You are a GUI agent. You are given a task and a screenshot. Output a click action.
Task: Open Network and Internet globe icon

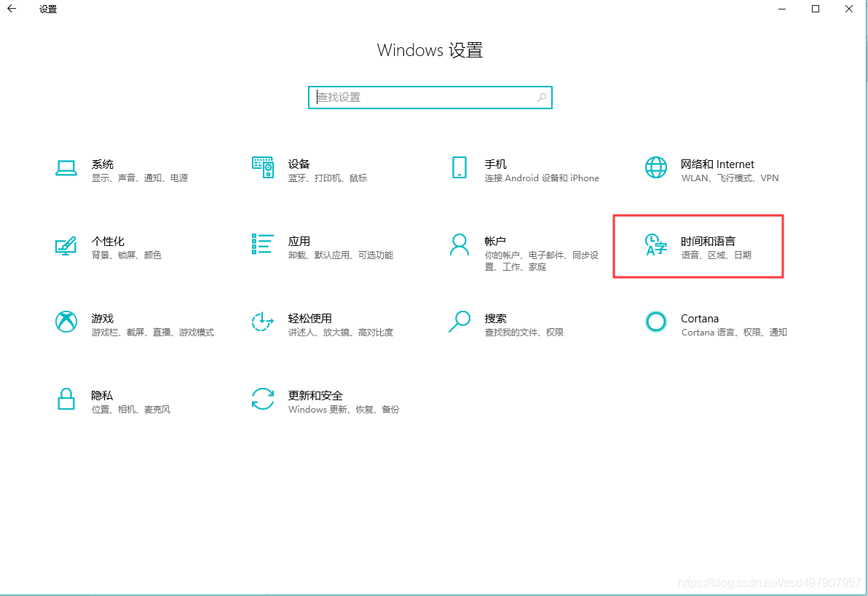pyautogui.click(x=656, y=167)
